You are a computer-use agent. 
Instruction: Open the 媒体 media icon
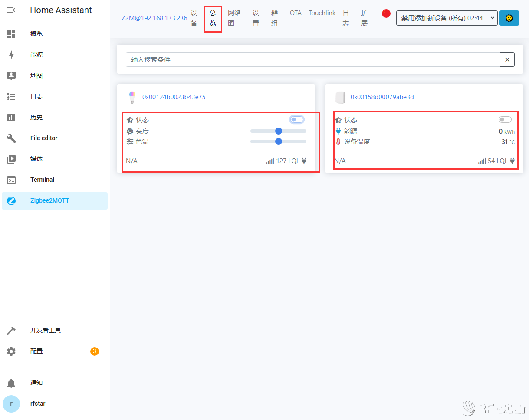(11, 159)
